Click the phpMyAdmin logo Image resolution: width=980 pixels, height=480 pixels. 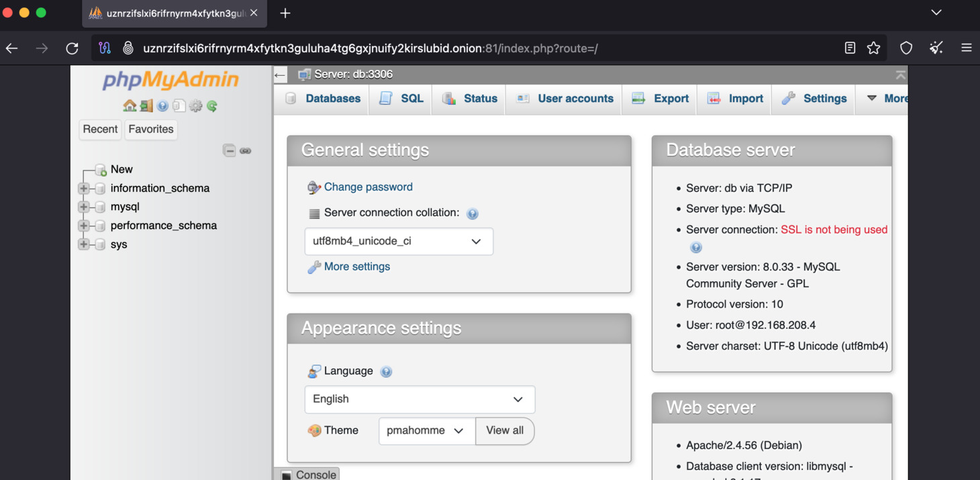point(170,80)
